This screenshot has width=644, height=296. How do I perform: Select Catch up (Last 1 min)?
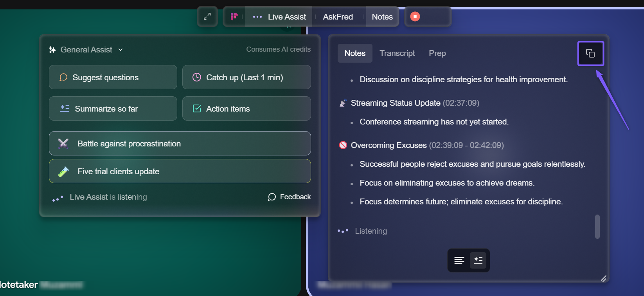click(246, 77)
